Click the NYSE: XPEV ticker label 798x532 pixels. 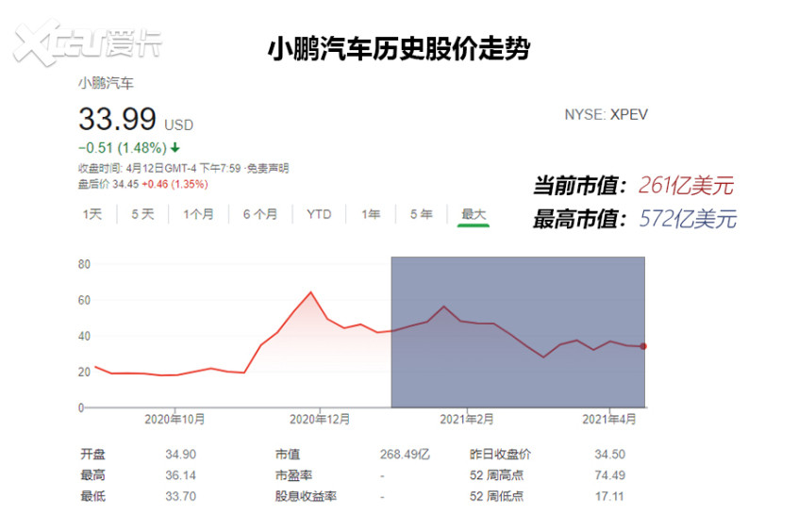607,114
